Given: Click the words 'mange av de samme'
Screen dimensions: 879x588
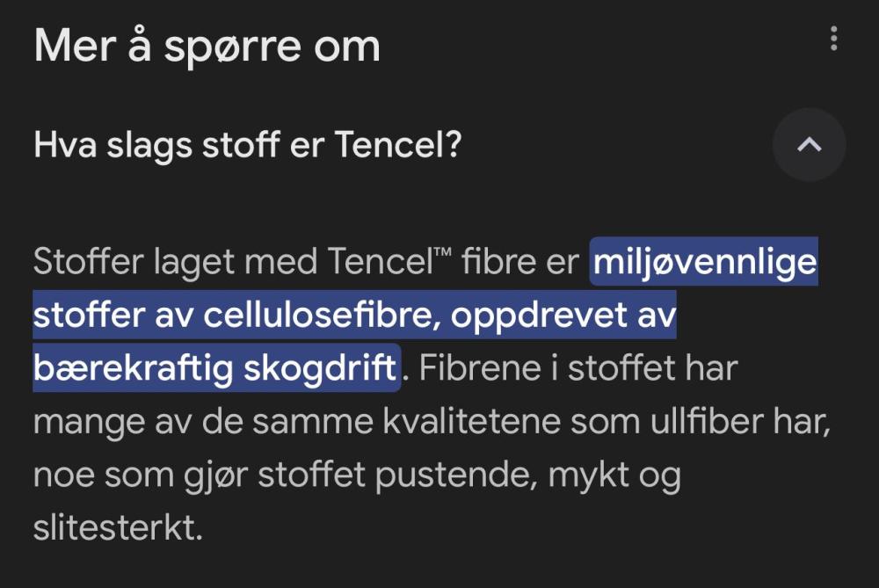Looking at the screenshot, I should [x=203, y=422].
